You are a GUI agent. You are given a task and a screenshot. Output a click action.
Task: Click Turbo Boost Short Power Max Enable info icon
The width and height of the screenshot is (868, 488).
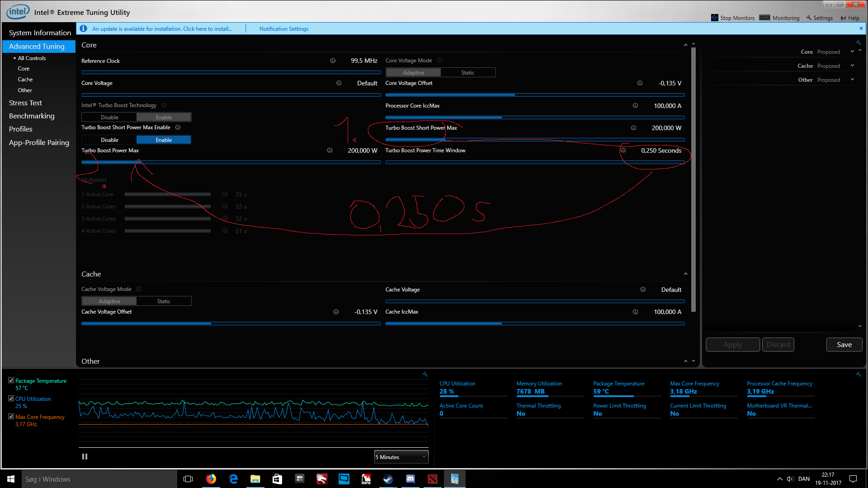(x=178, y=127)
